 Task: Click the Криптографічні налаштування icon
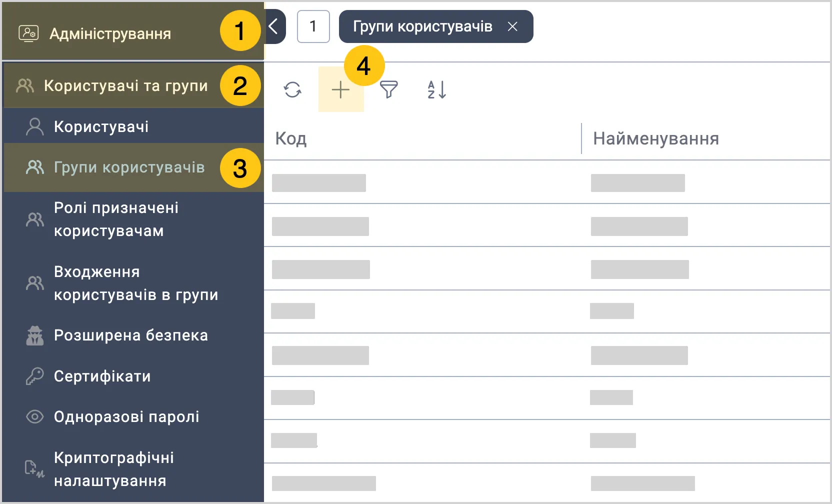(34, 469)
